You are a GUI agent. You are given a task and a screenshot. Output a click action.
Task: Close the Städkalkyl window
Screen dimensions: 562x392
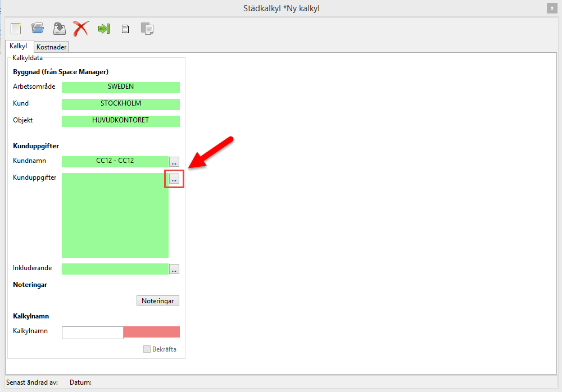[x=552, y=8]
